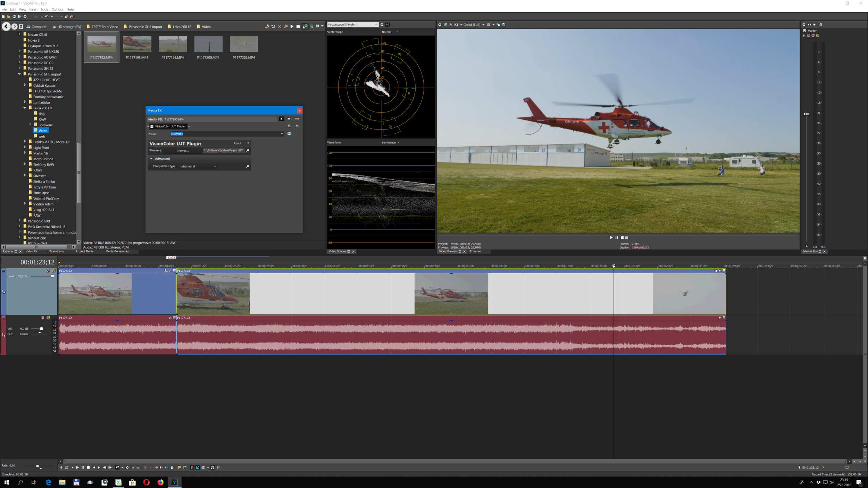
Task: Uncheck the VisionColor LUT Plugin checkbox
Action: click(152, 126)
